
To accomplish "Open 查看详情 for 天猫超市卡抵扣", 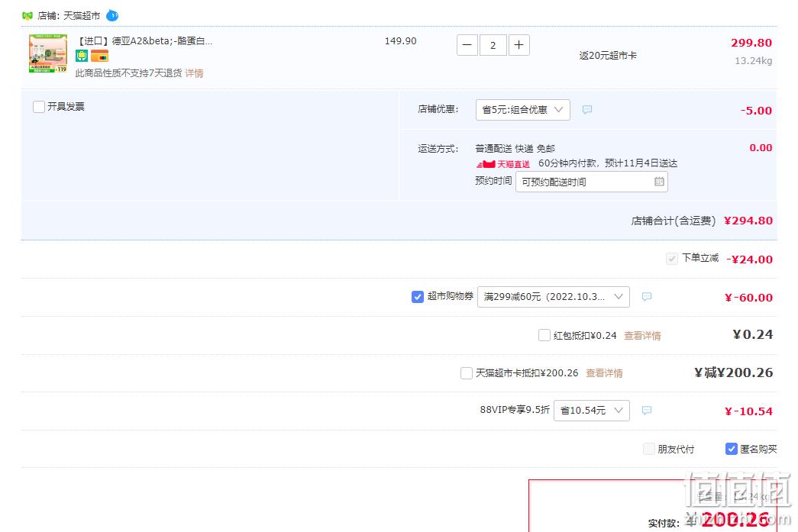I will pos(604,373).
